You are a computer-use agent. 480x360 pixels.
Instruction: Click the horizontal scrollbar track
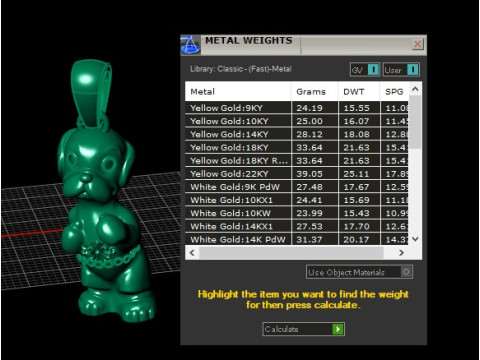coord(291,253)
